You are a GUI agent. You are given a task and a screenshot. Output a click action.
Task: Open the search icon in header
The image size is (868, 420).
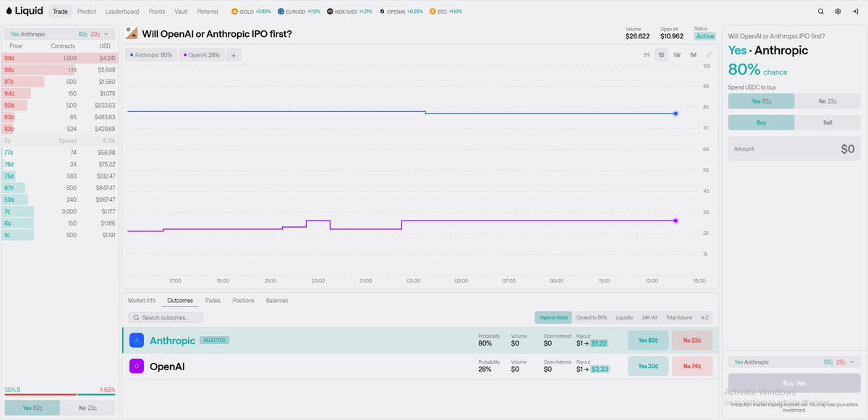[x=821, y=12]
